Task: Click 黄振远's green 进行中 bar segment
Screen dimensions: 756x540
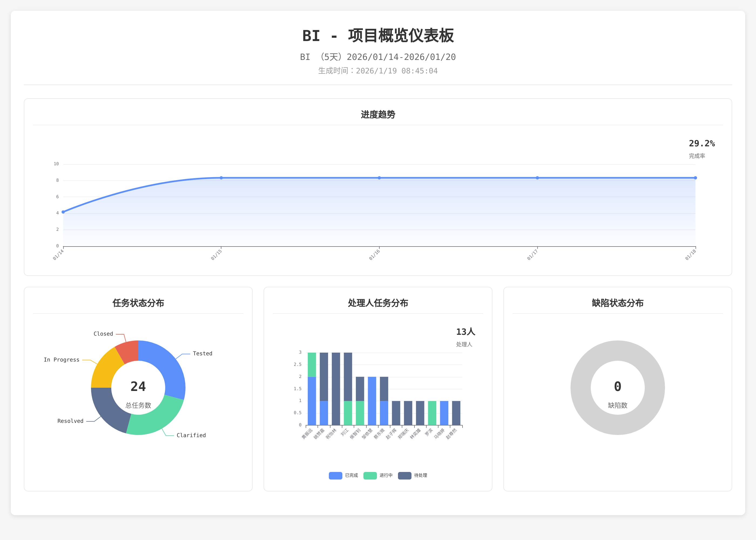Action: click(x=312, y=365)
